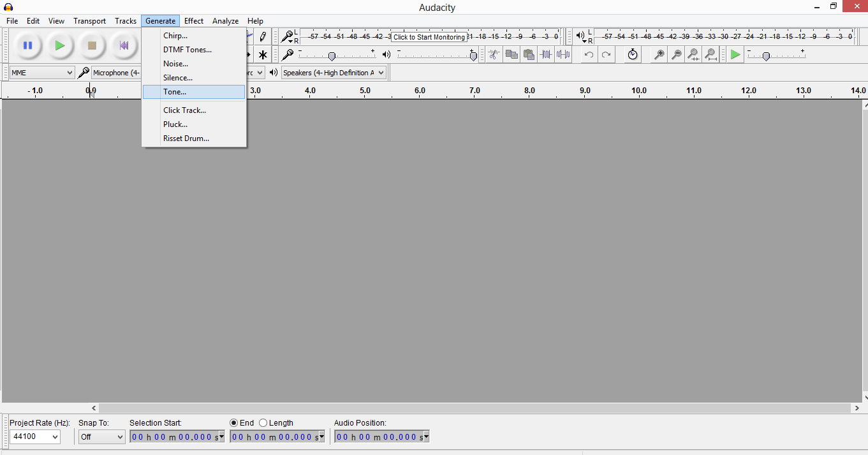
Task: Fit project in window
Action: [x=711, y=54]
